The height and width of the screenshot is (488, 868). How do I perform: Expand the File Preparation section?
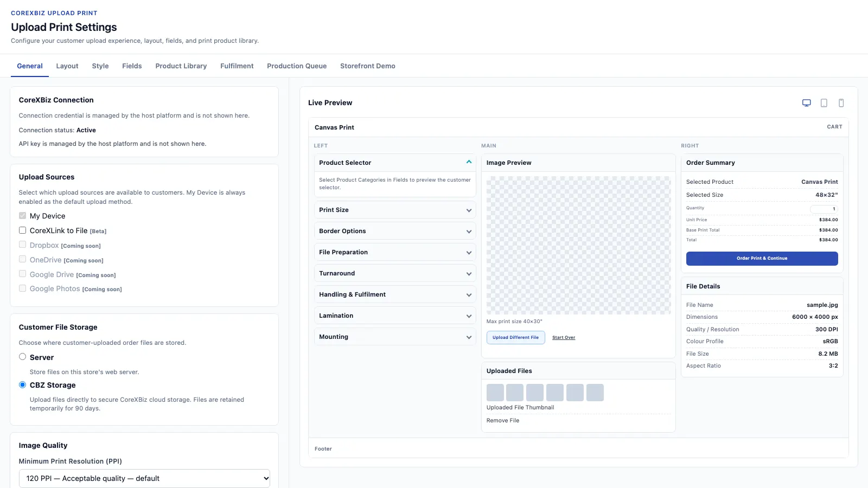[x=395, y=252]
